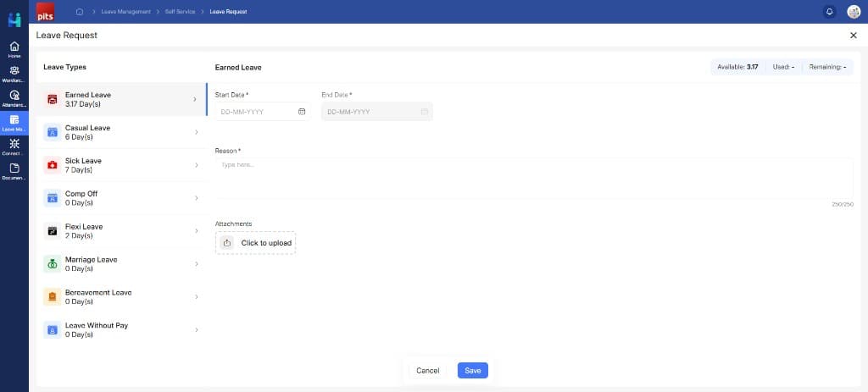Click the Remaining balance text
868x392 pixels.
pos(827,67)
